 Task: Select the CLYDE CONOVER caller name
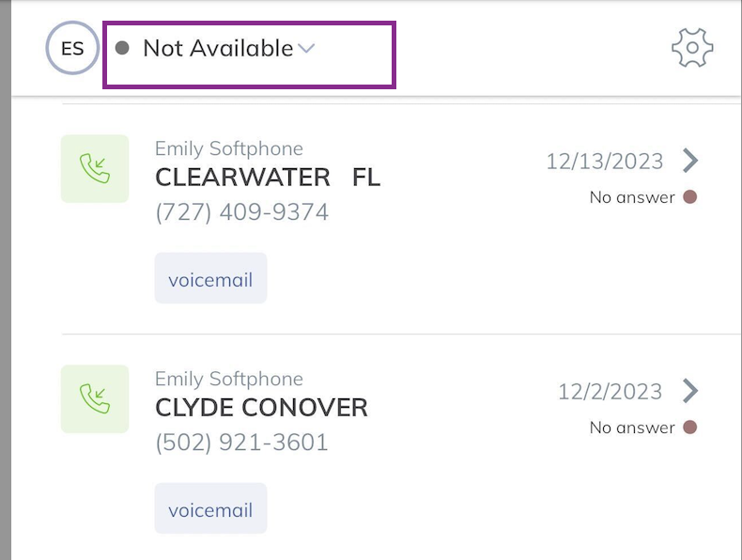click(261, 408)
